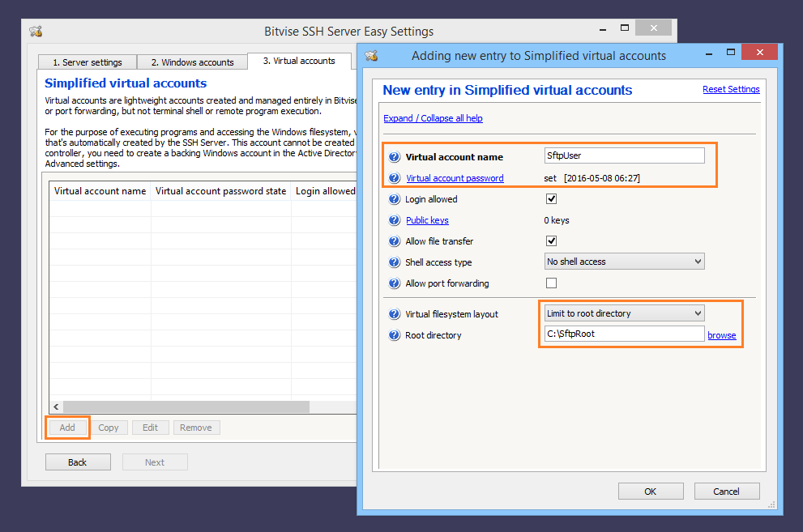Click the Login allowed column header
803x532 pixels.
324,191
